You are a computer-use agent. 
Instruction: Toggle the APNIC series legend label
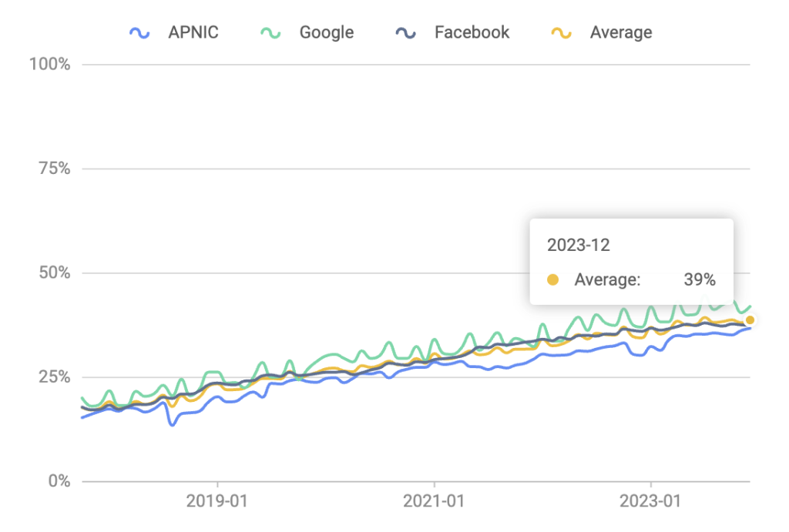(x=193, y=32)
